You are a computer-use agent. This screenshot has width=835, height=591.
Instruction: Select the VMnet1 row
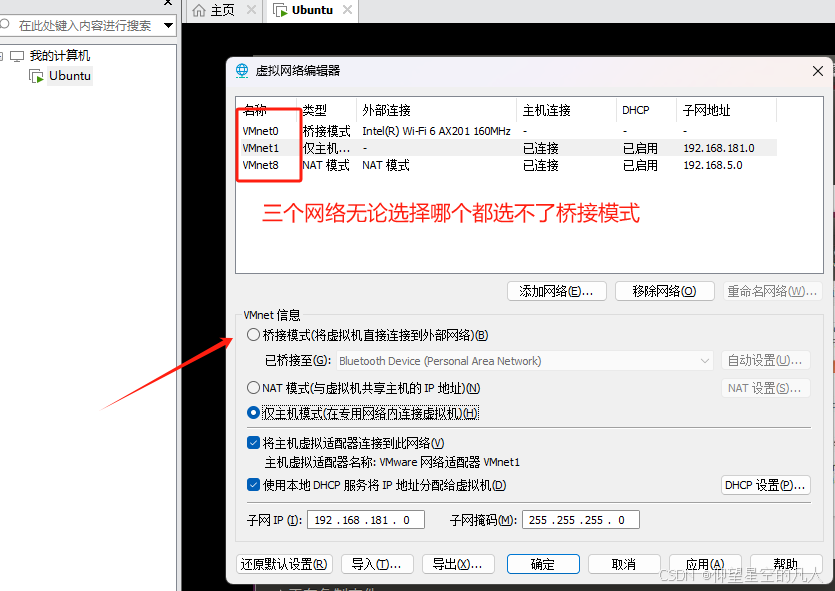tap(506, 148)
